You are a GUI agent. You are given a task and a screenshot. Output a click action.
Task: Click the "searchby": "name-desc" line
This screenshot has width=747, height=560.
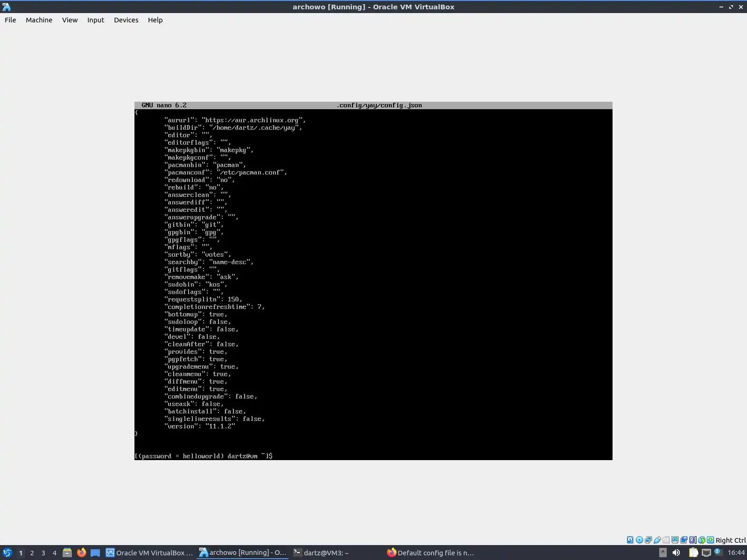(x=209, y=262)
